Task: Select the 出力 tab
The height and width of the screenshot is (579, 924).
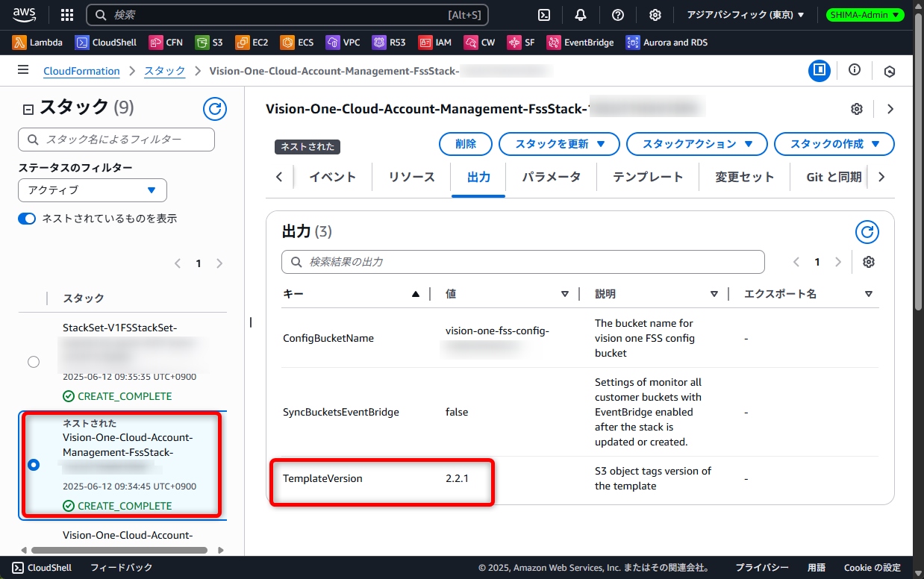Action: pos(478,178)
